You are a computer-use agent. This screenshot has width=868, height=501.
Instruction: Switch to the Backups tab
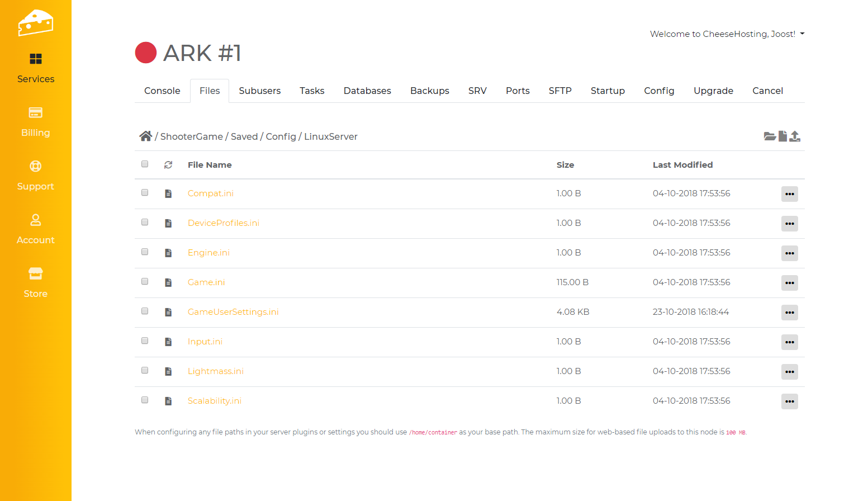[429, 91]
